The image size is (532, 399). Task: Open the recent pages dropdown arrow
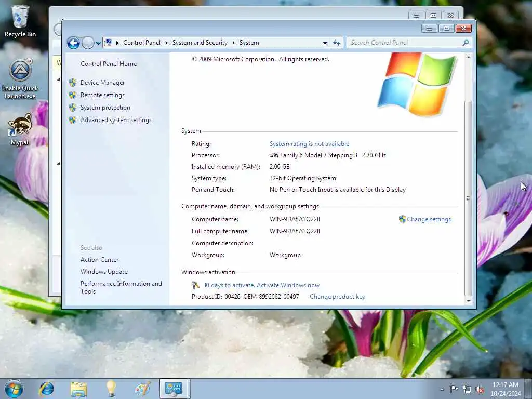(x=98, y=43)
